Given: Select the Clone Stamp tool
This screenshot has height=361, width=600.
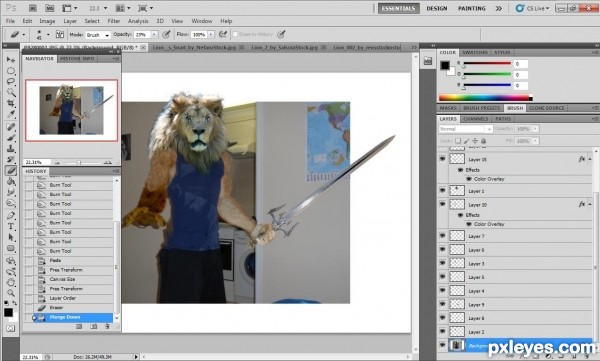Looking at the screenshot, I should point(11,149).
